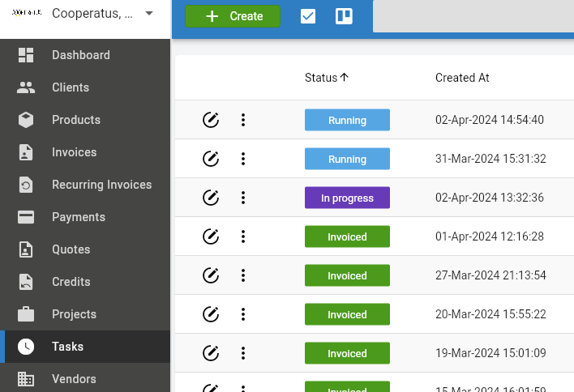Open more actions for 02-Apr-2024 14:54:40 task

coord(243,120)
